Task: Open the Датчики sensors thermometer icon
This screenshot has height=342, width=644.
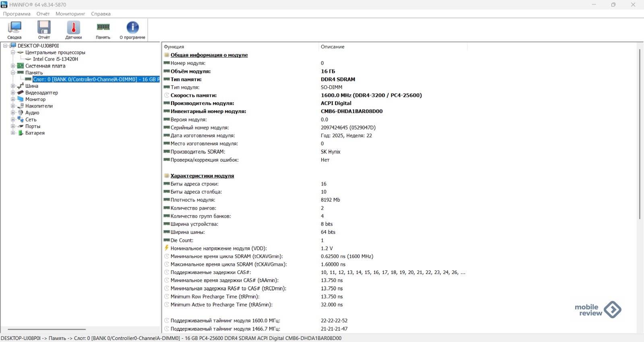Action: point(73,30)
